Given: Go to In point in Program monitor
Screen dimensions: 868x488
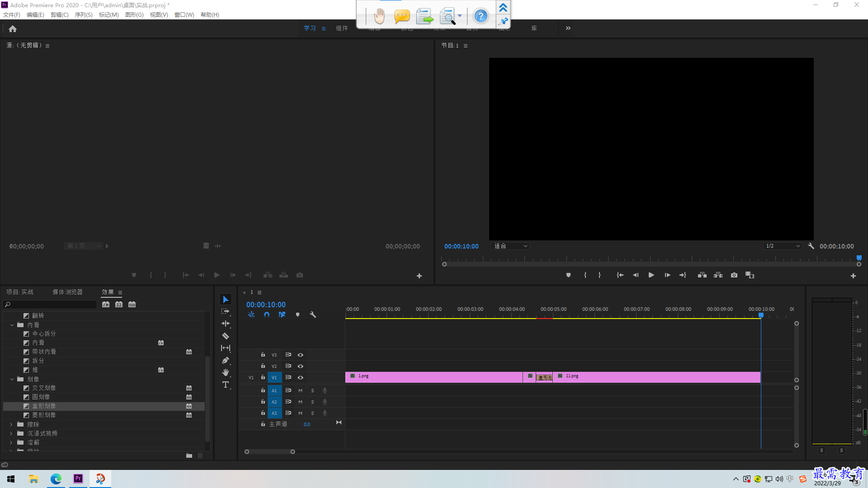Looking at the screenshot, I should 620,275.
